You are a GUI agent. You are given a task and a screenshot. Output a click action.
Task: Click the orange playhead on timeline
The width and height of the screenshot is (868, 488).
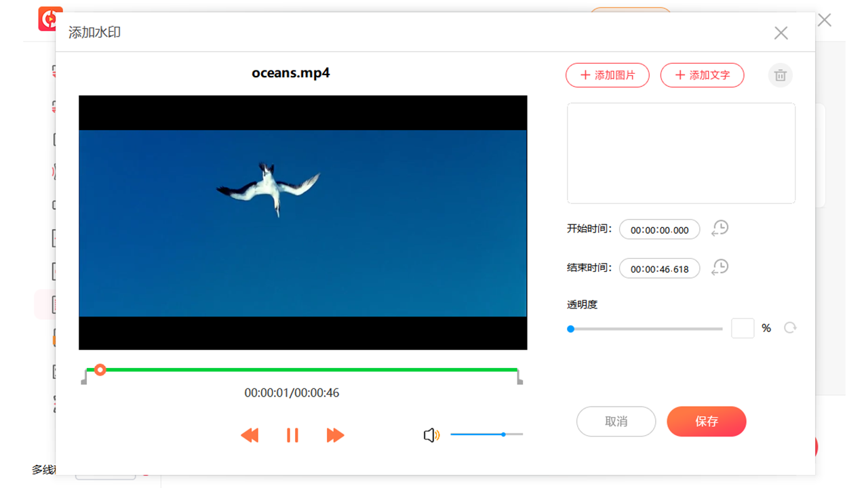pos(100,369)
